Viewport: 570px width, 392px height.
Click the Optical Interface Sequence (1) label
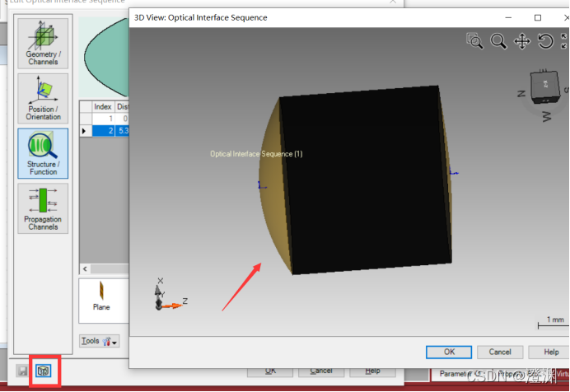[256, 154]
